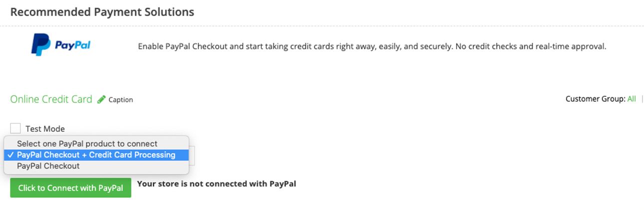Click the checkmark beside the selected PayPal product
This screenshot has height=210, width=644.
[10, 155]
